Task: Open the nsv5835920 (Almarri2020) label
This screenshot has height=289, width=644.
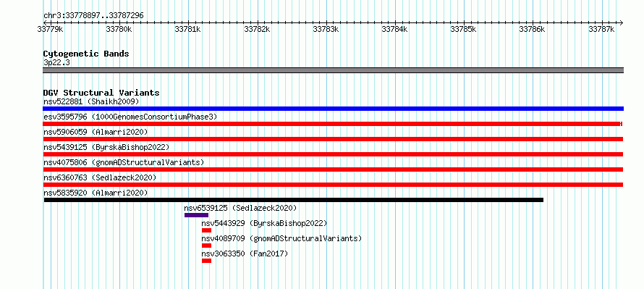Action: 96,193
